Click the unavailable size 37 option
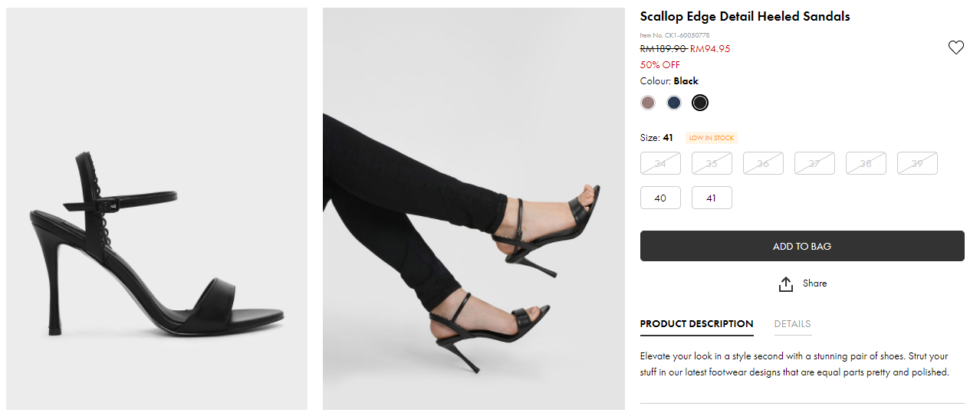 pyautogui.click(x=814, y=163)
